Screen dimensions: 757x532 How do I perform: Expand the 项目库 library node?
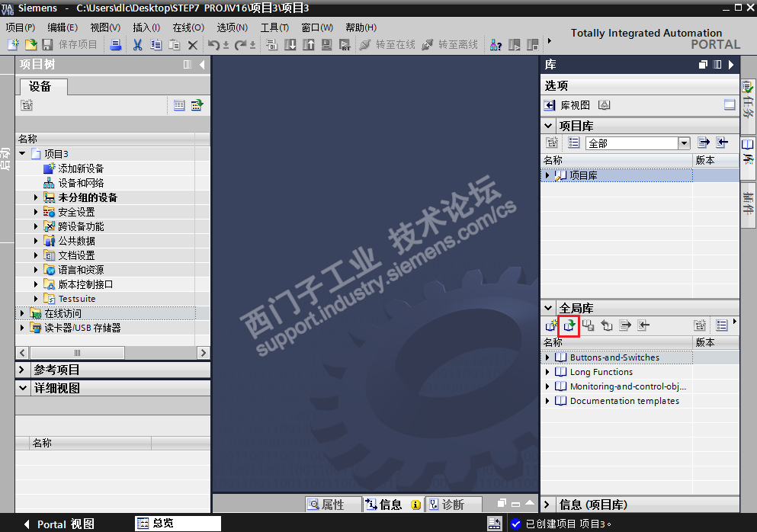547,175
